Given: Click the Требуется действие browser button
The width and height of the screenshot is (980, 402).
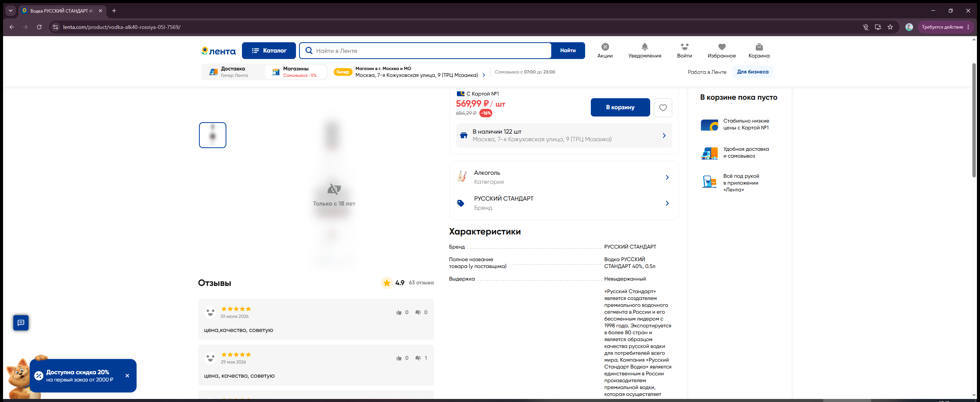Looking at the screenshot, I should [945, 27].
